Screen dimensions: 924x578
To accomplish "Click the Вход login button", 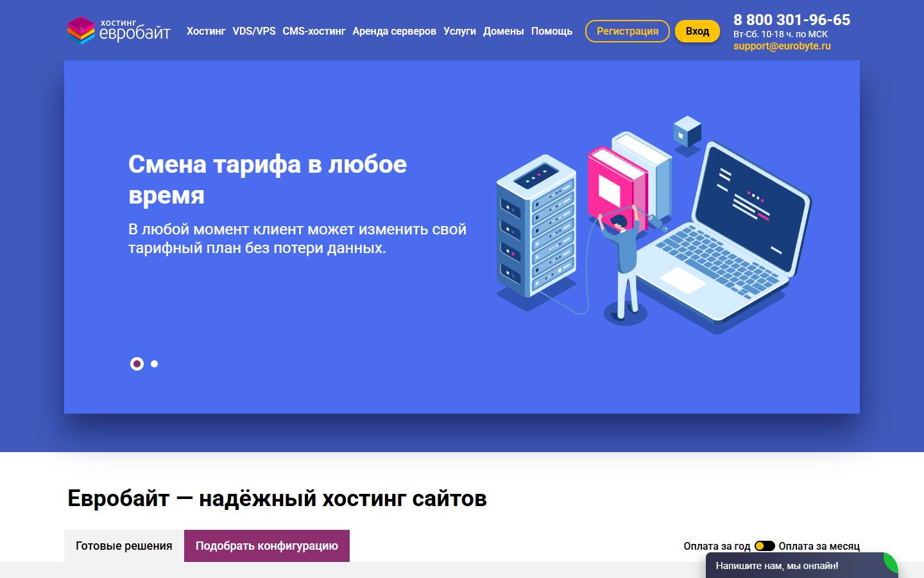I will click(x=697, y=31).
